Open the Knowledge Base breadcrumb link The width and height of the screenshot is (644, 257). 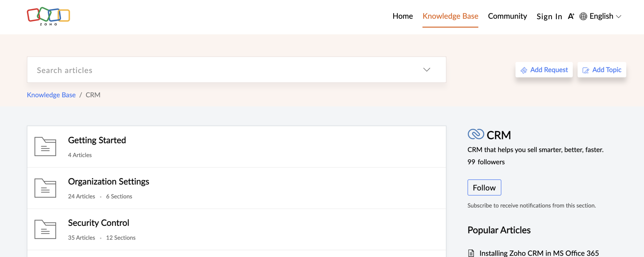(51, 95)
